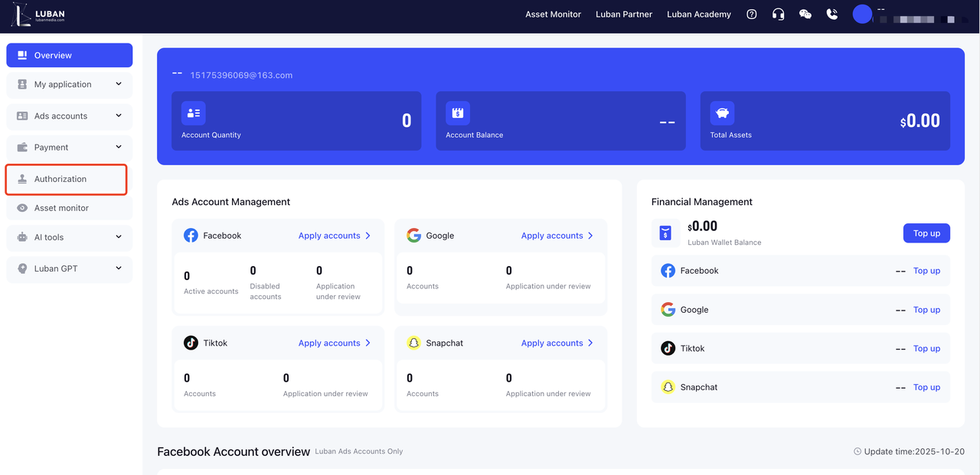Click Facebook icon in Ads Account Management

(x=191, y=236)
